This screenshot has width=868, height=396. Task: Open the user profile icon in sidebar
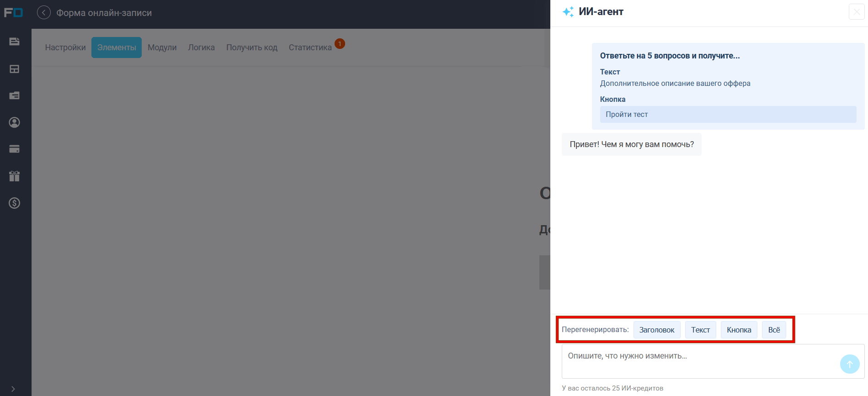click(x=15, y=122)
